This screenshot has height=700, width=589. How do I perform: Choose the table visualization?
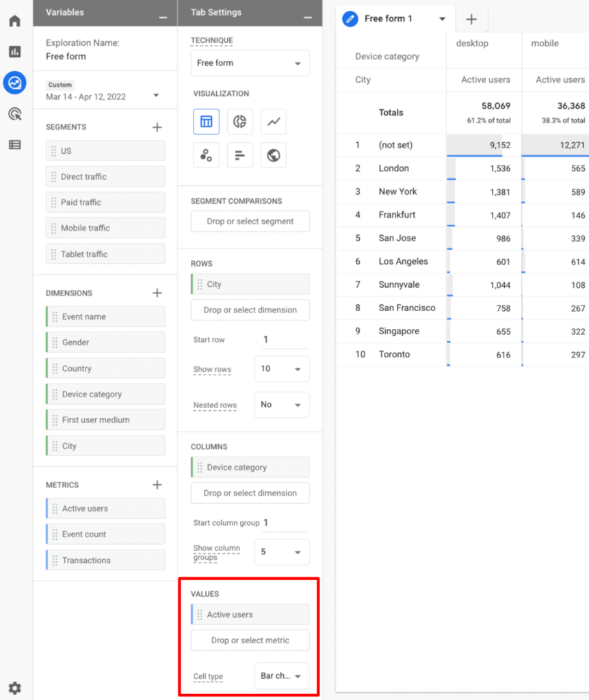(206, 121)
